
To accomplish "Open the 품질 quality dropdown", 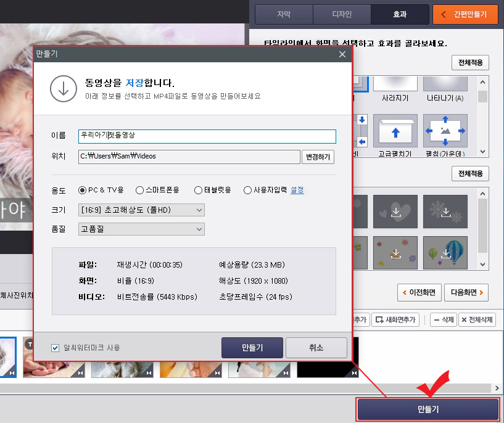I will (x=141, y=229).
